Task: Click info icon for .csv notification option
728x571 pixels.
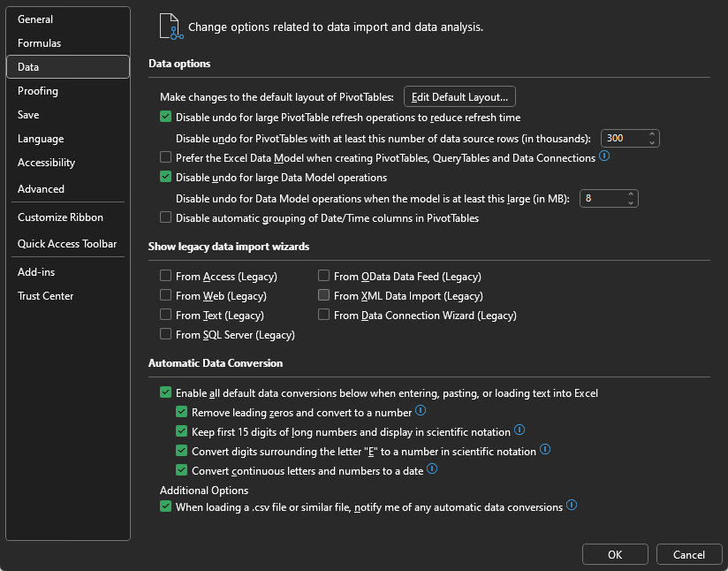Action: coord(572,505)
